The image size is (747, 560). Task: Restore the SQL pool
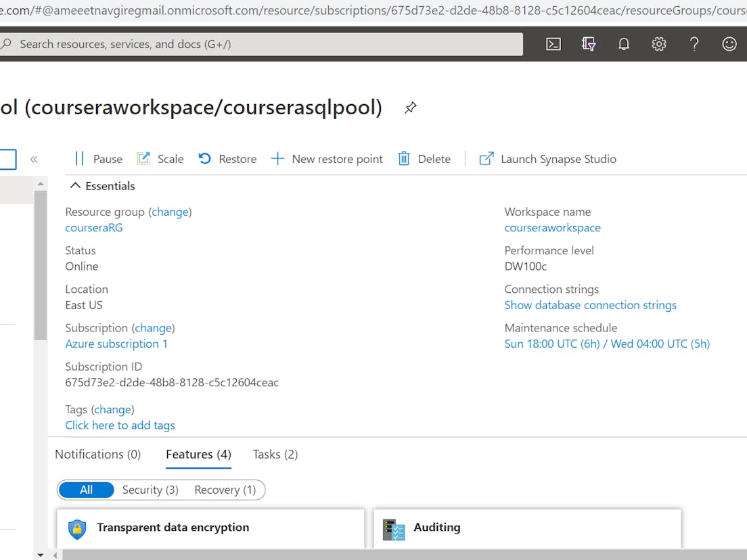(228, 158)
